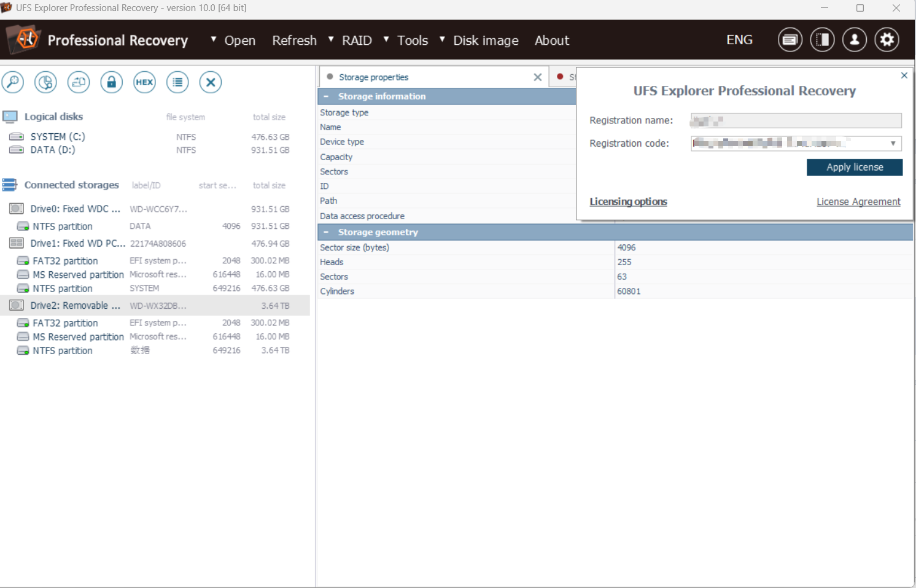This screenshot has height=588, width=916.
Task: Click the red record dot on second tab
Action: tap(560, 77)
